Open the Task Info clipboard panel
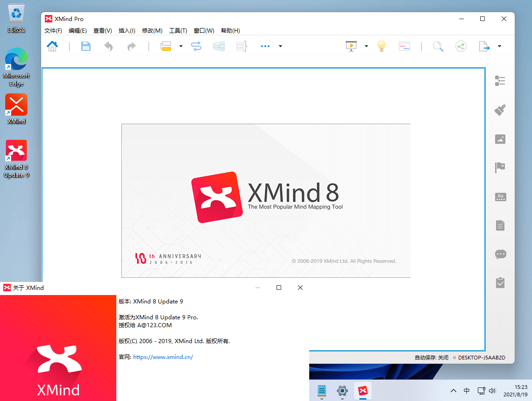The width and height of the screenshot is (532, 401). (500, 283)
